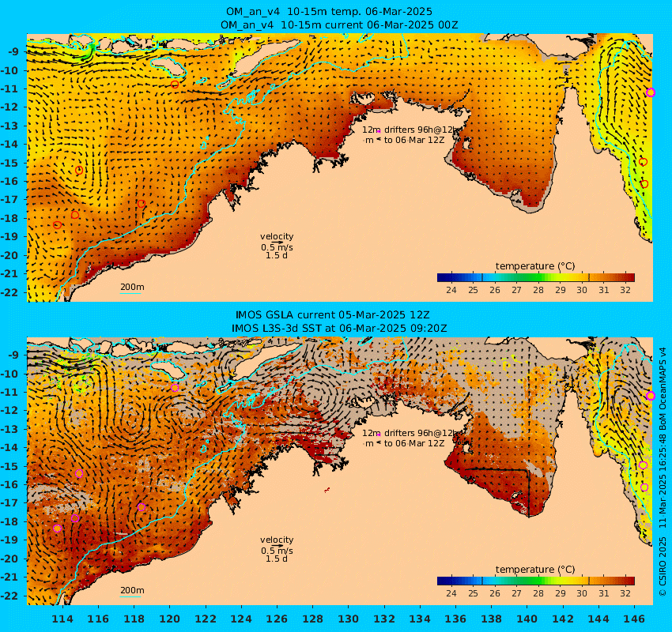Click the magenta drifter circle near 118.4°E, 17°S in bottom map

(x=142, y=507)
